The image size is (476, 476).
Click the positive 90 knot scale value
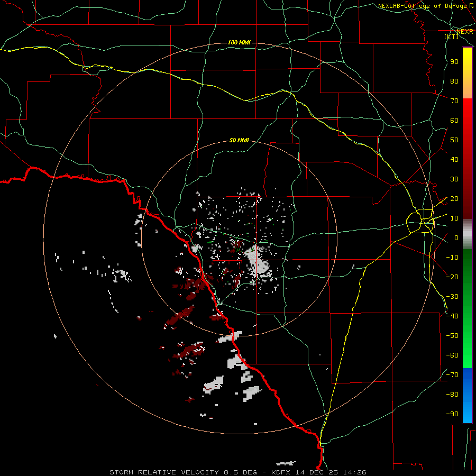click(x=454, y=62)
